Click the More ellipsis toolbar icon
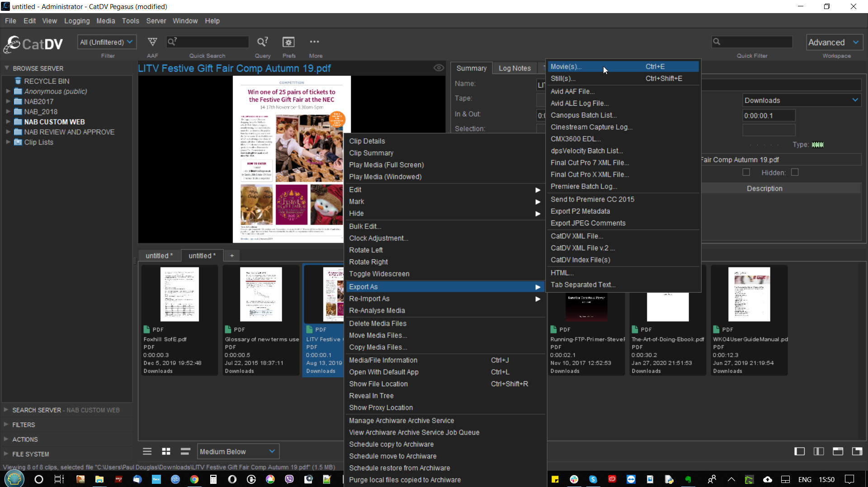 (x=315, y=42)
